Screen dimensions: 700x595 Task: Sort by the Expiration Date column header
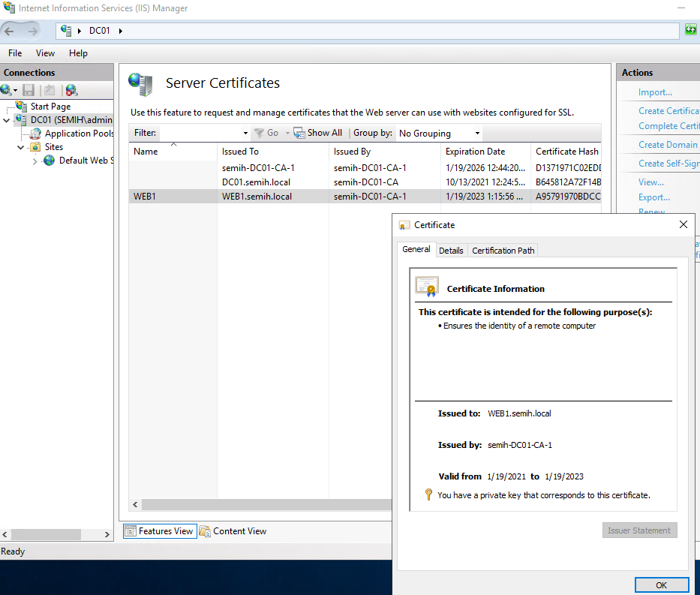click(x=475, y=152)
